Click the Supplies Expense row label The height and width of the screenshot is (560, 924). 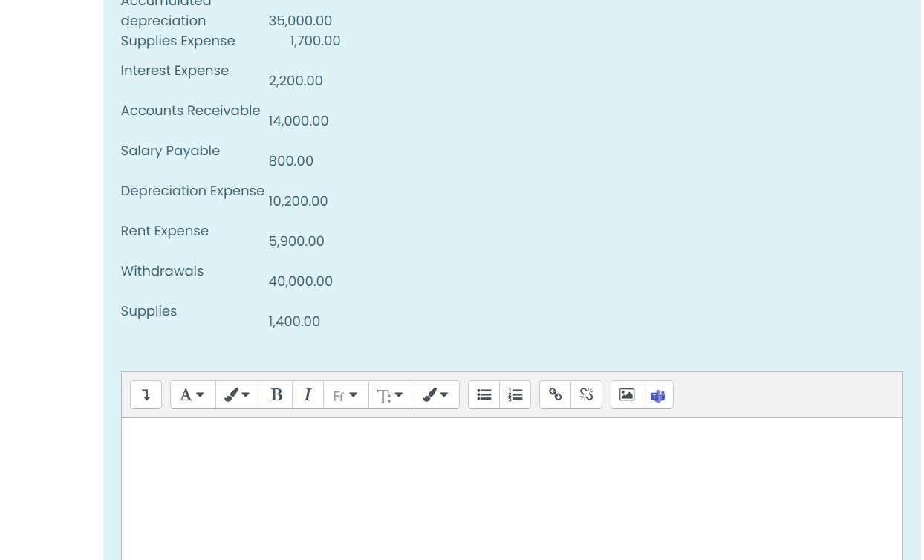[x=178, y=41]
